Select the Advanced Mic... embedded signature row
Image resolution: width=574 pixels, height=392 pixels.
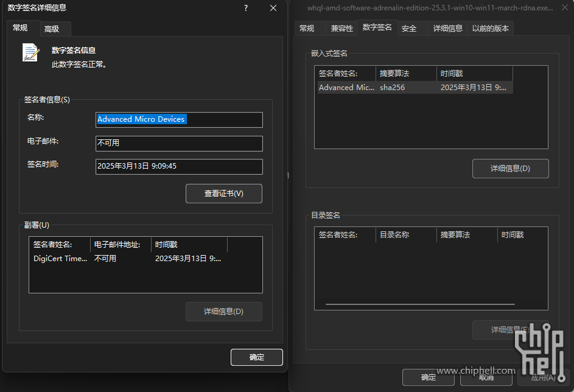pos(415,88)
